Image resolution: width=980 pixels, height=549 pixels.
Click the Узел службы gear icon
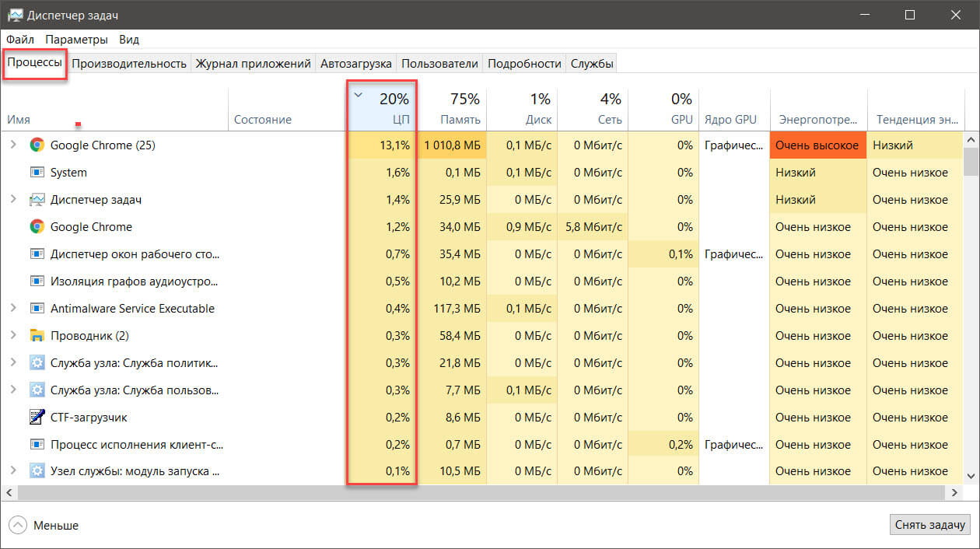pos(37,471)
